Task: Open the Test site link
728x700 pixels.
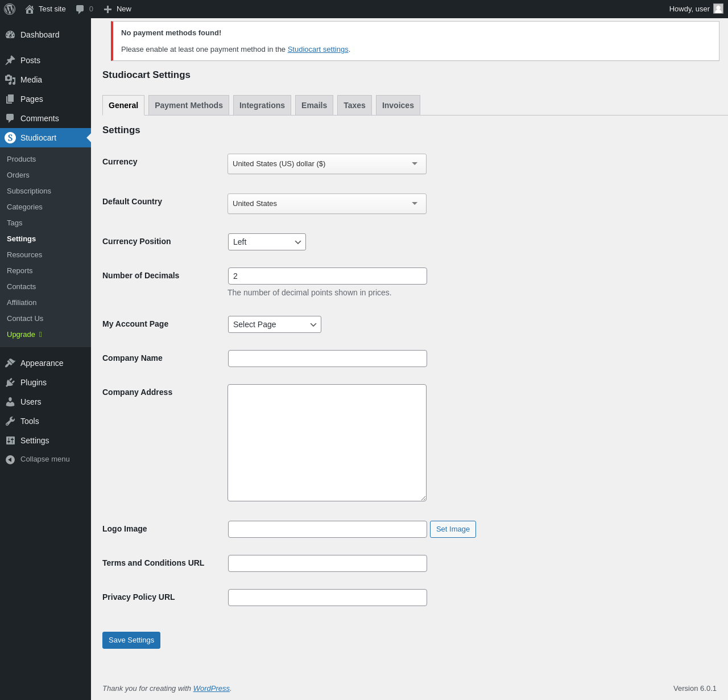Action: pyautogui.click(x=45, y=9)
